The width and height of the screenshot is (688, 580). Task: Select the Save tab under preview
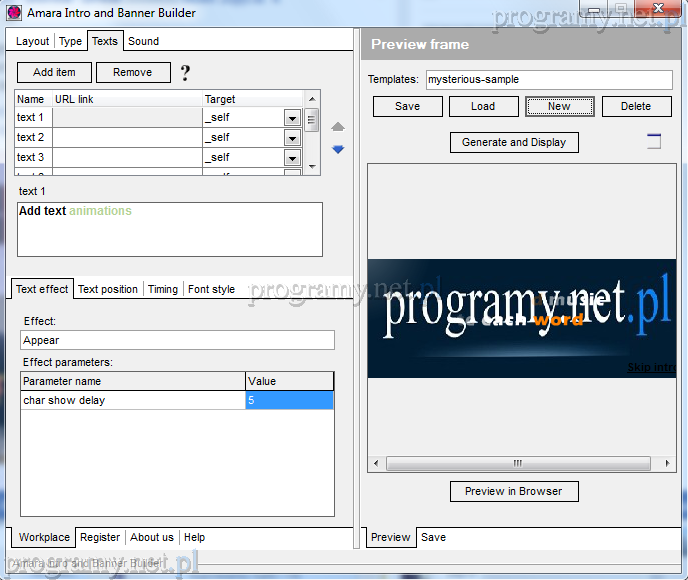tap(433, 537)
